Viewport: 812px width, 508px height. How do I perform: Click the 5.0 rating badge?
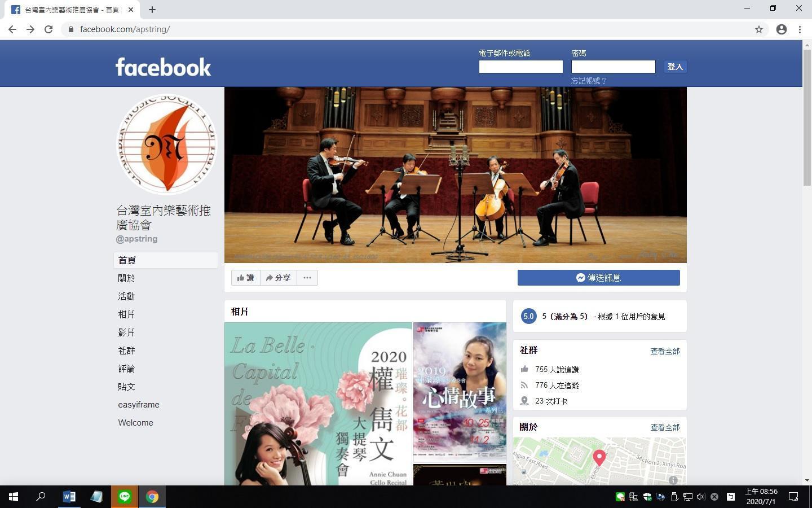(528, 317)
